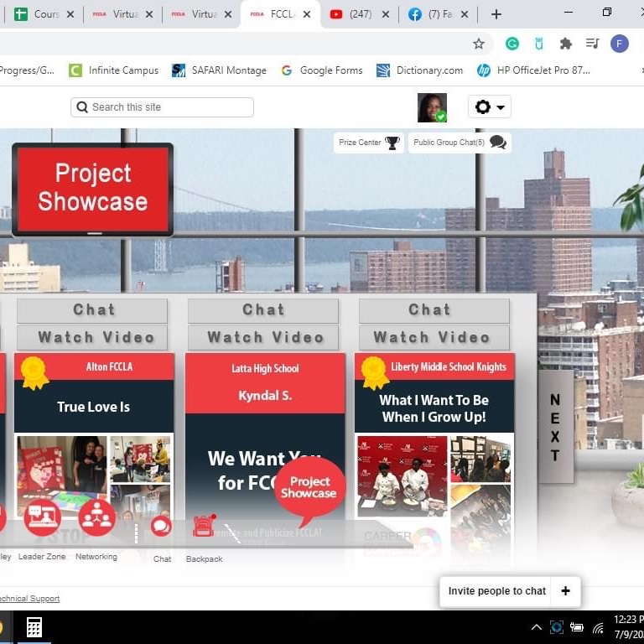
Task: Open Public Group Chat(5)
Action: (460, 143)
